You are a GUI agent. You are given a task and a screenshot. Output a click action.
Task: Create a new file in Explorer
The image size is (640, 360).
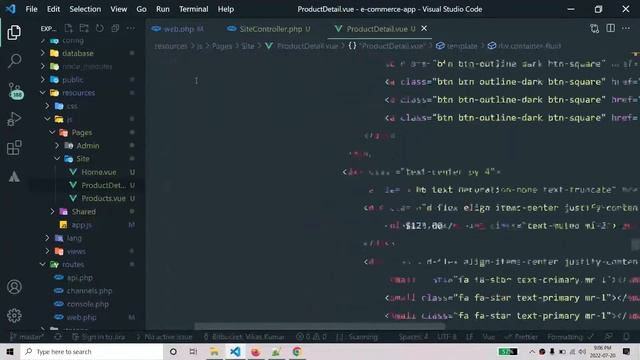[x=69, y=28]
